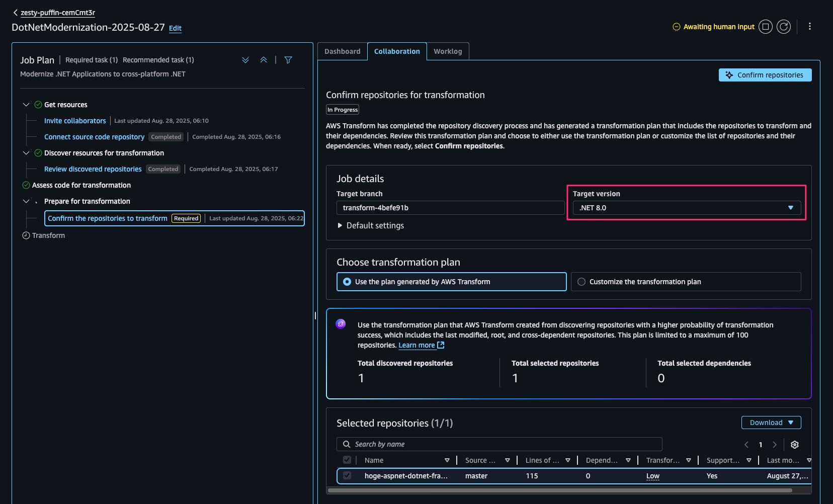Open the Download dropdown button

(x=771, y=423)
